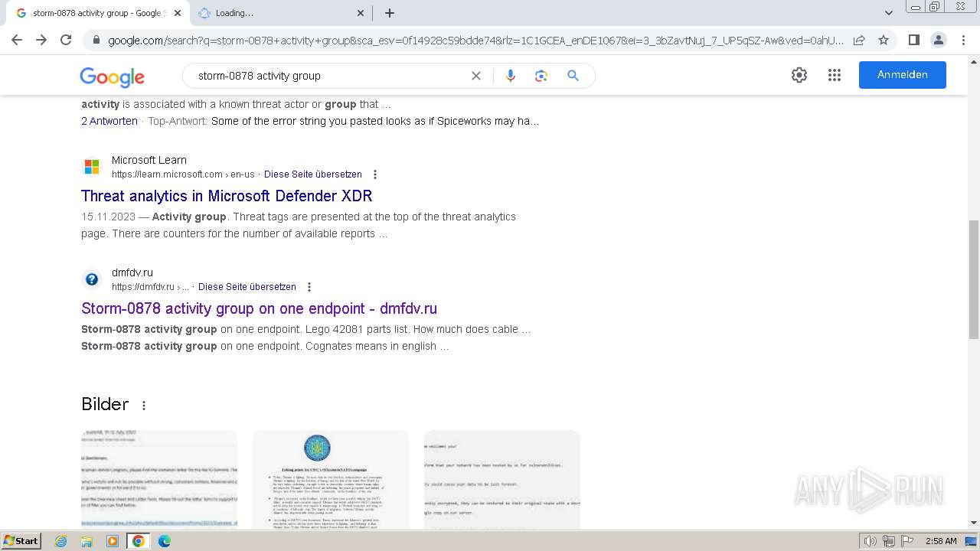
Task: Close the storm-0878 activity group tab
Action: [178, 13]
